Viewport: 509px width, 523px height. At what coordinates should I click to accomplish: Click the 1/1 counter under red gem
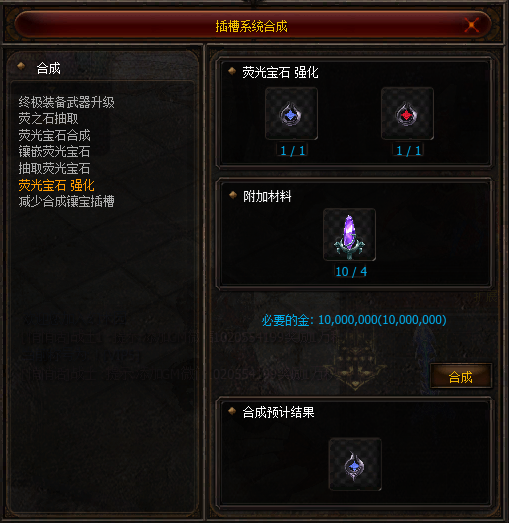pyautogui.click(x=409, y=150)
